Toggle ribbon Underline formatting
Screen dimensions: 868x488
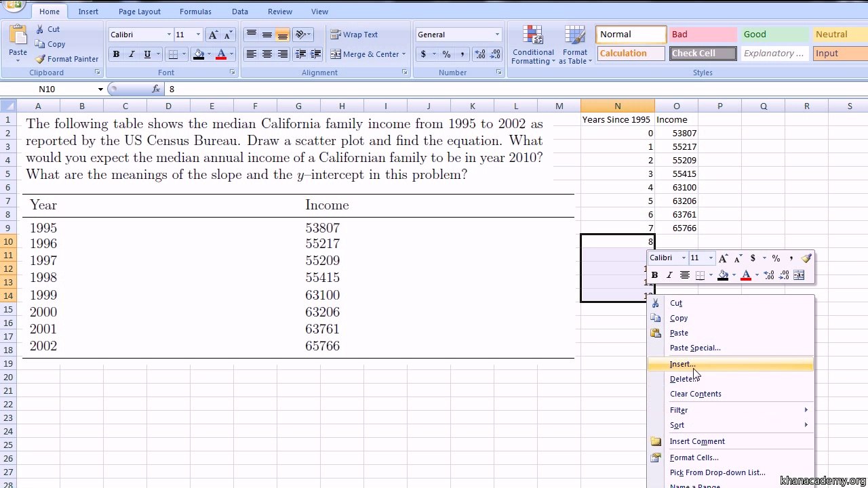(147, 54)
